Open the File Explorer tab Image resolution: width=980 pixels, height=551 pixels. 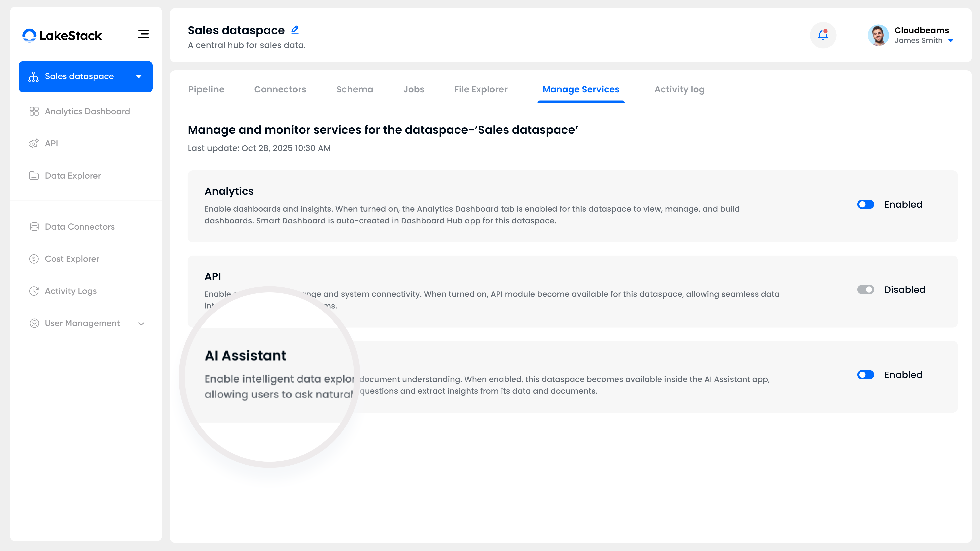click(480, 89)
